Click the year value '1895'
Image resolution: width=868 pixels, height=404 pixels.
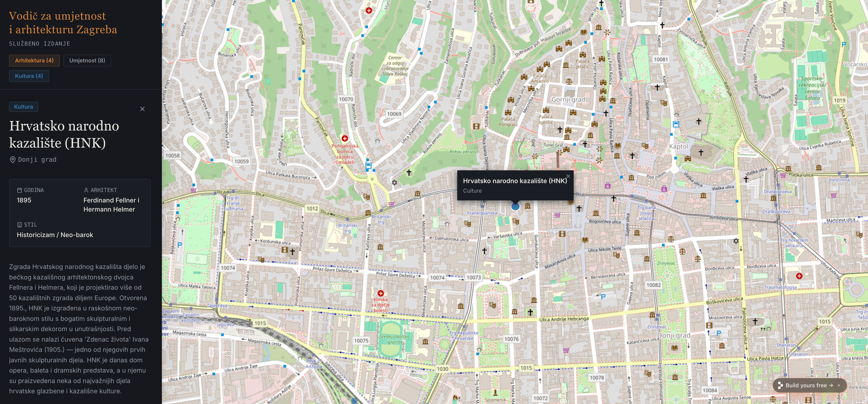(x=24, y=200)
